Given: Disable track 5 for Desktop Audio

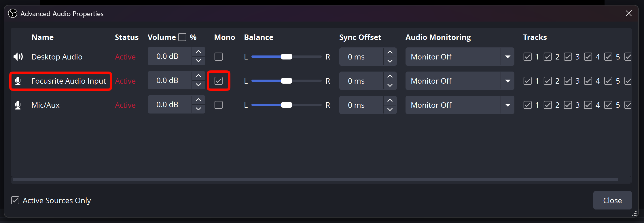Looking at the screenshot, I should [608, 57].
